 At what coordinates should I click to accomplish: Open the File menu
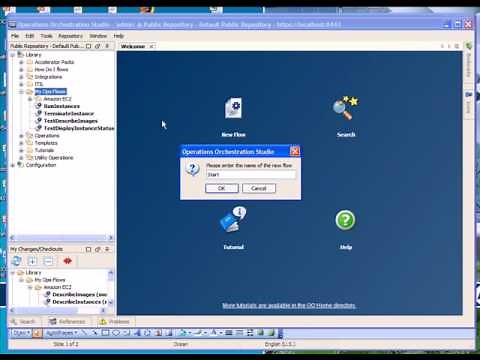[15, 36]
